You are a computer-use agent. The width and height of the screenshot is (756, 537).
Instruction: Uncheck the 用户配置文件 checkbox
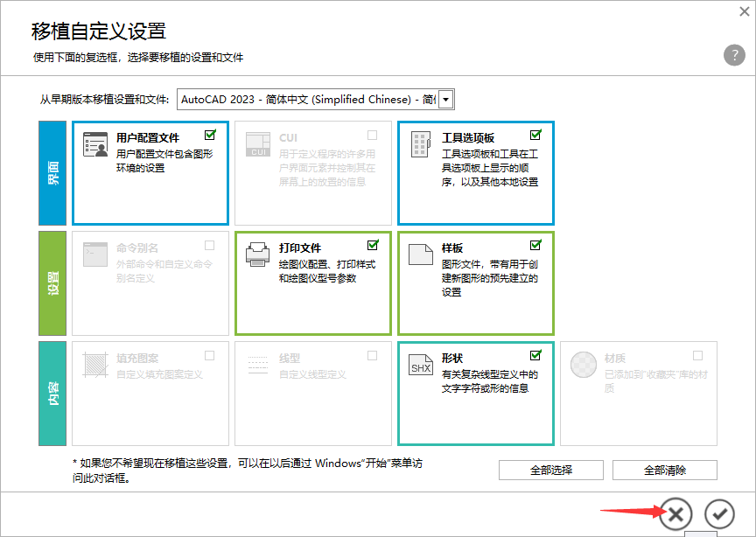click(210, 135)
